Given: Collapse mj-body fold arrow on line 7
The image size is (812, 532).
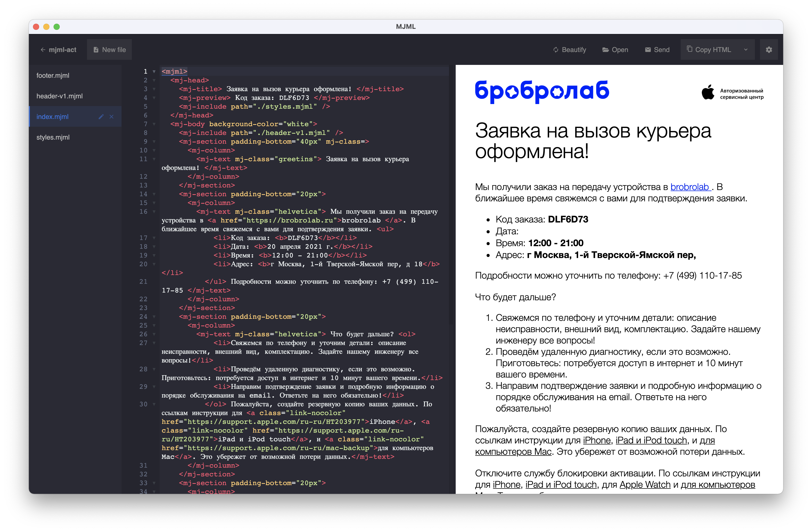Looking at the screenshot, I should point(154,124).
